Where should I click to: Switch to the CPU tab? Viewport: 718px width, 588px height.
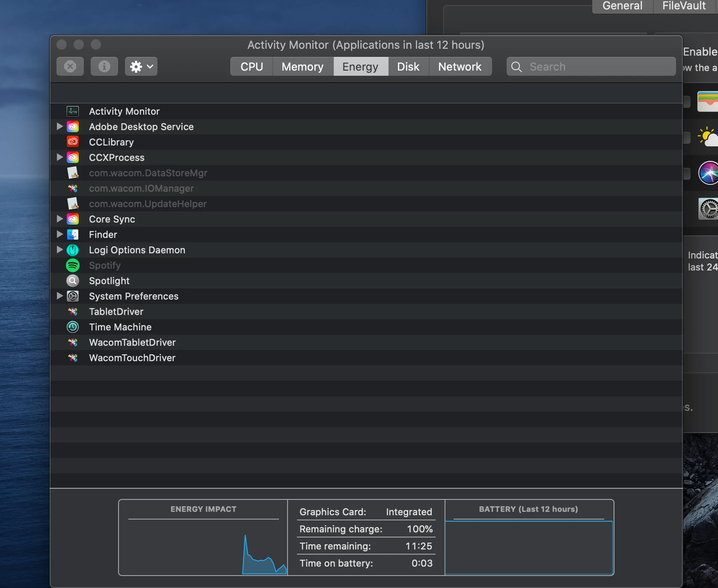(252, 67)
